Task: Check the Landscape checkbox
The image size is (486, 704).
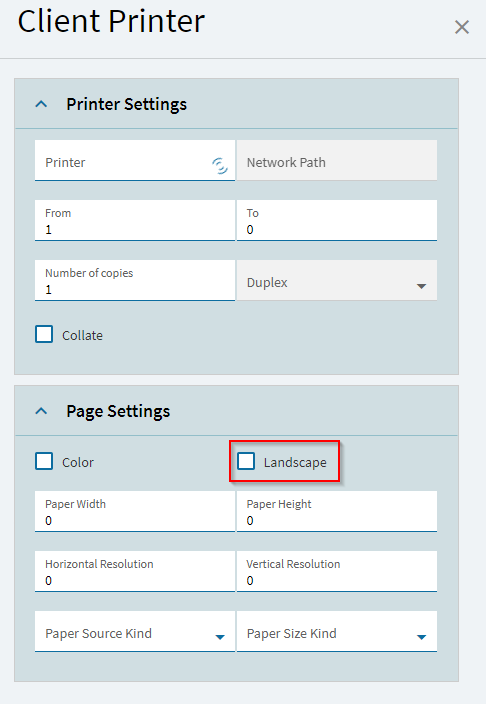Action: pos(246,461)
